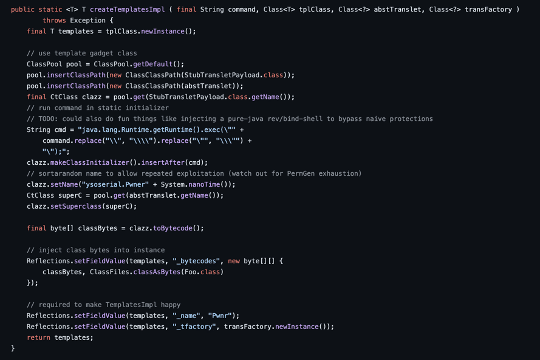The height and width of the screenshot is (360, 540).
Task: Select the 'java.lang.Runtime.getRuntime().exec' string literal
Action: 157,130
